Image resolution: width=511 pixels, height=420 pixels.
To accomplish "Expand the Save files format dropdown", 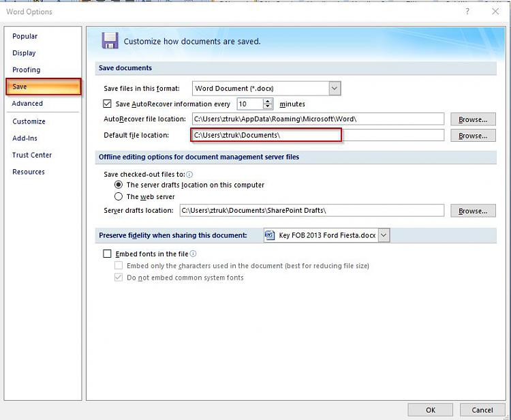I will (335, 89).
